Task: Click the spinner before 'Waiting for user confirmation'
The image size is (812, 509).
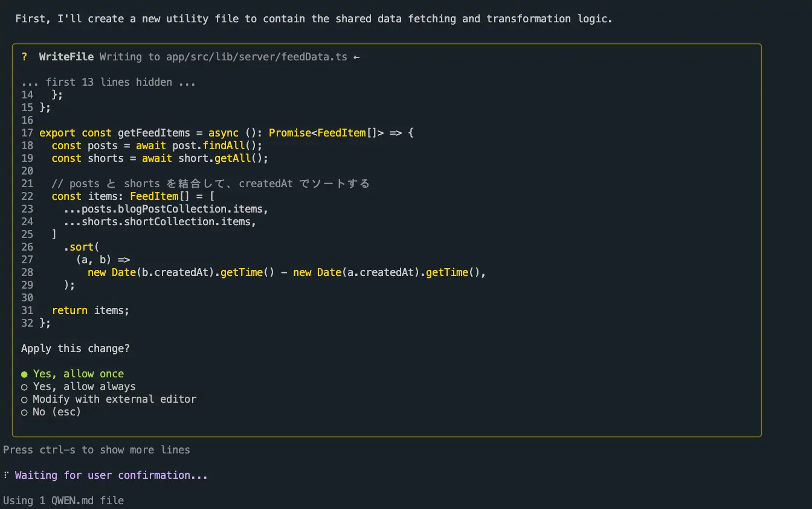Action: 6,475
